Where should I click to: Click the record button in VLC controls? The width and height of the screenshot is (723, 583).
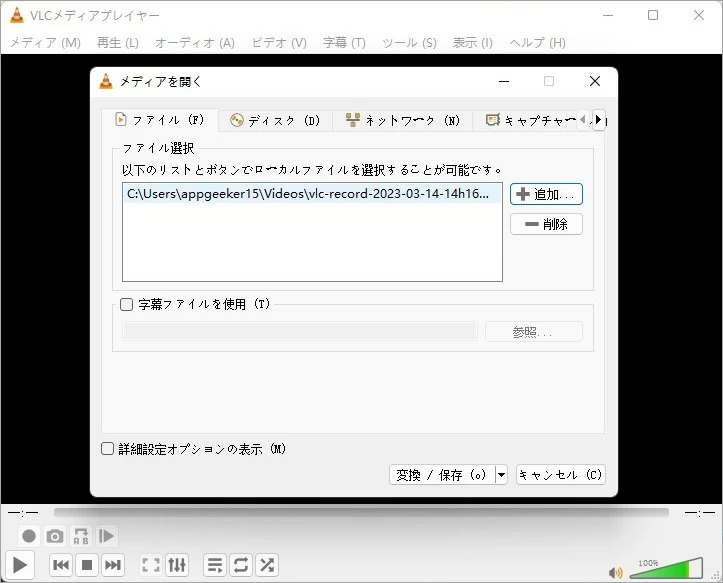click(x=29, y=536)
